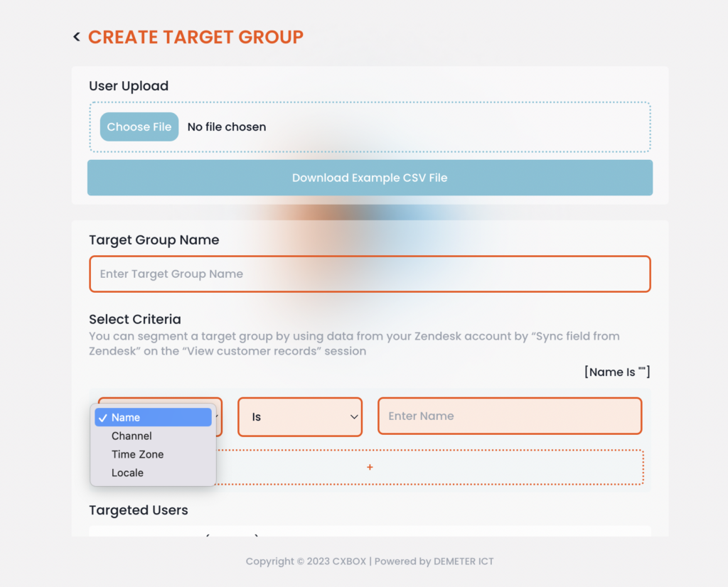Go back using the arrow beside Create Target Group
728x587 pixels.
point(77,37)
